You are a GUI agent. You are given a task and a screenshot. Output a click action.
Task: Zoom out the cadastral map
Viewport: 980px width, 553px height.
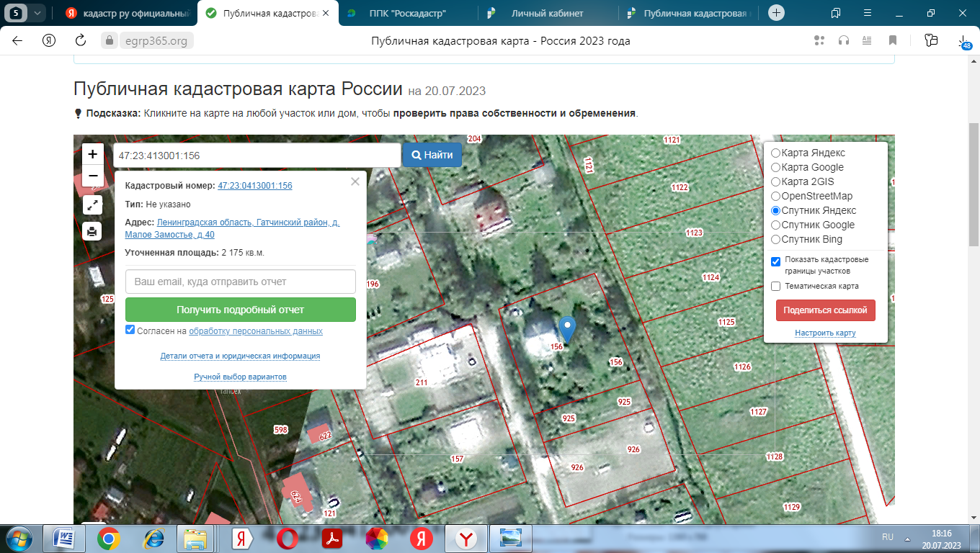pyautogui.click(x=93, y=176)
